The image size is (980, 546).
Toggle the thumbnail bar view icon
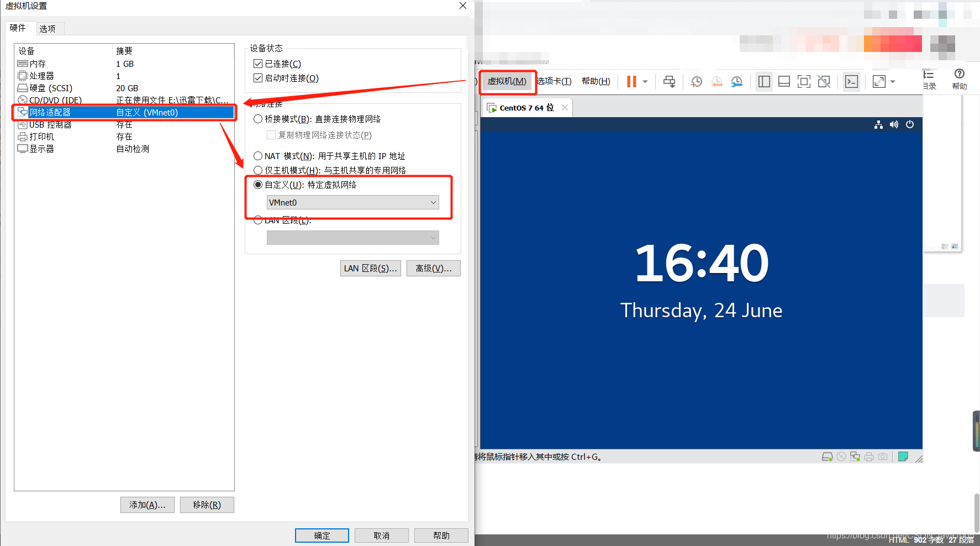click(x=784, y=82)
